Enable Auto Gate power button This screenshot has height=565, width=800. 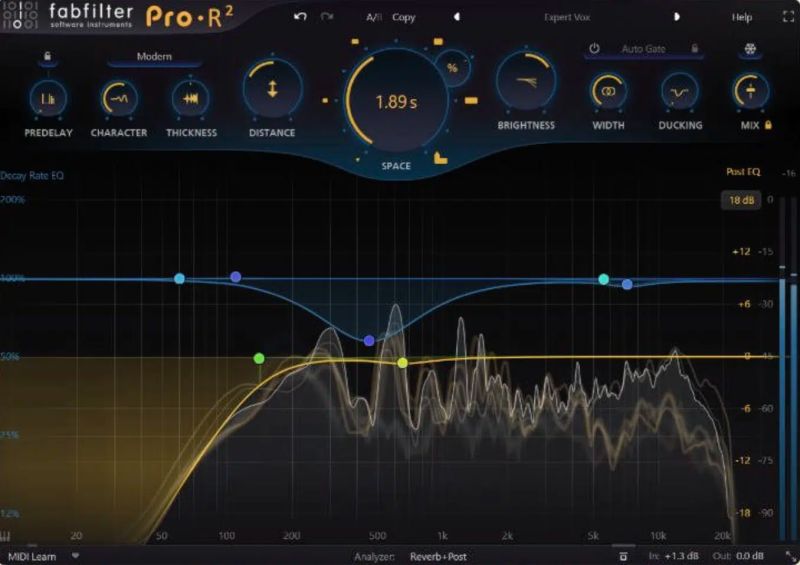pos(594,48)
